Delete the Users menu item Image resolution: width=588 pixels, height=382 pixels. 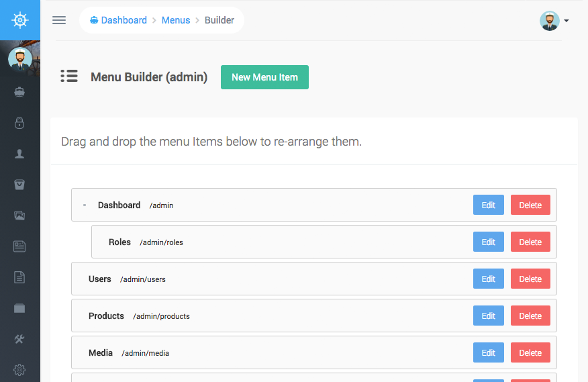click(530, 279)
